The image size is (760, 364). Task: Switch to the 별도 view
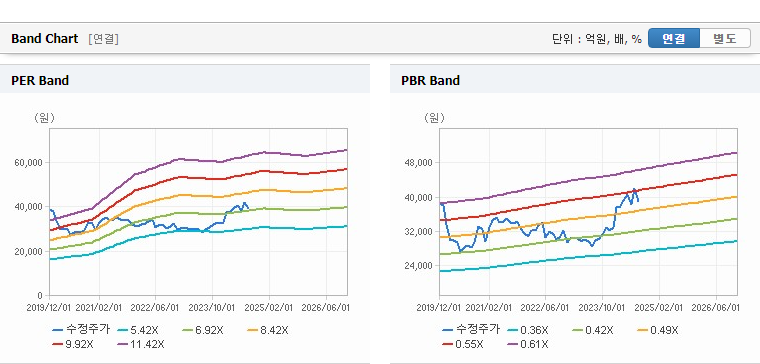pyautogui.click(x=725, y=38)
